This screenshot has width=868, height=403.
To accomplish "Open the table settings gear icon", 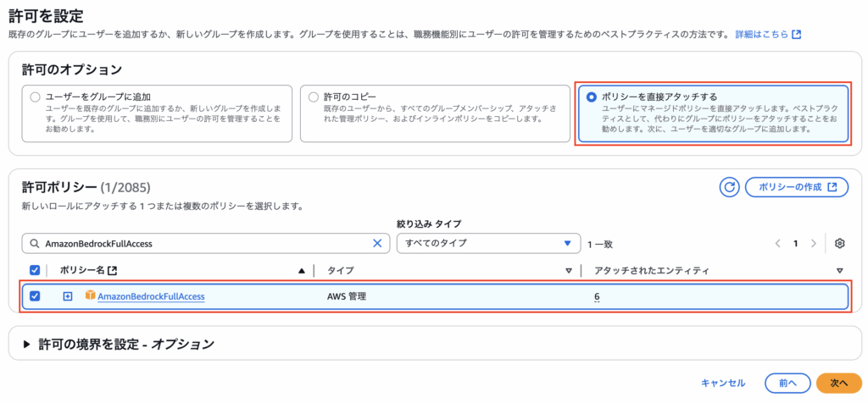I will (840, 243).
